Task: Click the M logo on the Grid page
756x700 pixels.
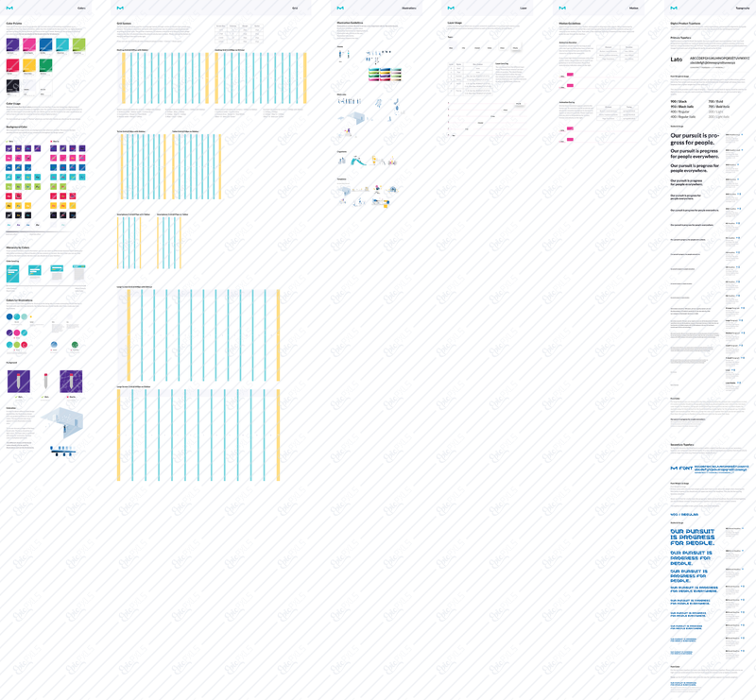Action: (x=121, y=9)
